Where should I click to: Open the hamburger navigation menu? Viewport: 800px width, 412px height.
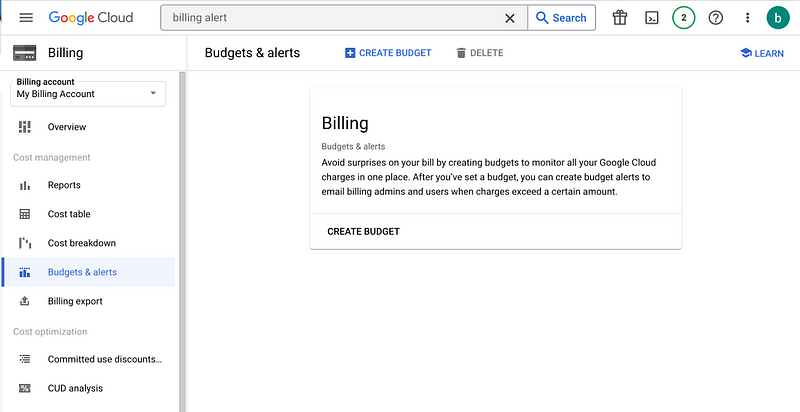(26, 18)
